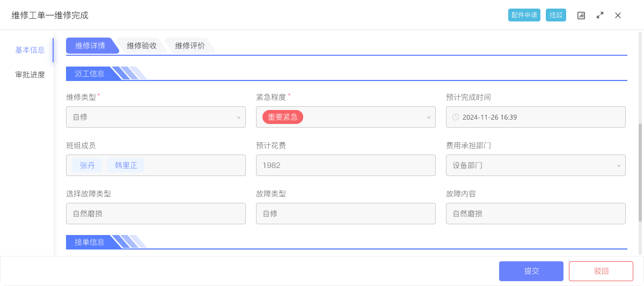Viewport: 644px width, 286px height.
Task: Click the 班组成员 label
Action: point(81,145)
